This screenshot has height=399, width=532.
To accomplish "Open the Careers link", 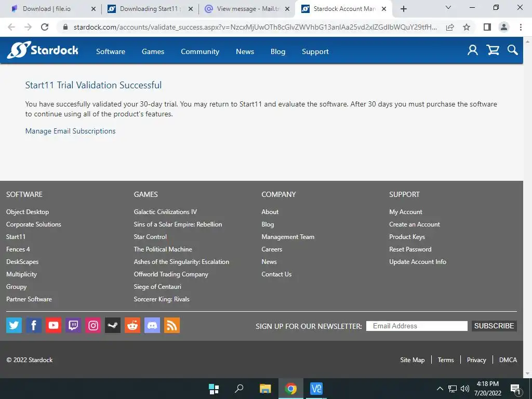I will [x=272, y=249].
